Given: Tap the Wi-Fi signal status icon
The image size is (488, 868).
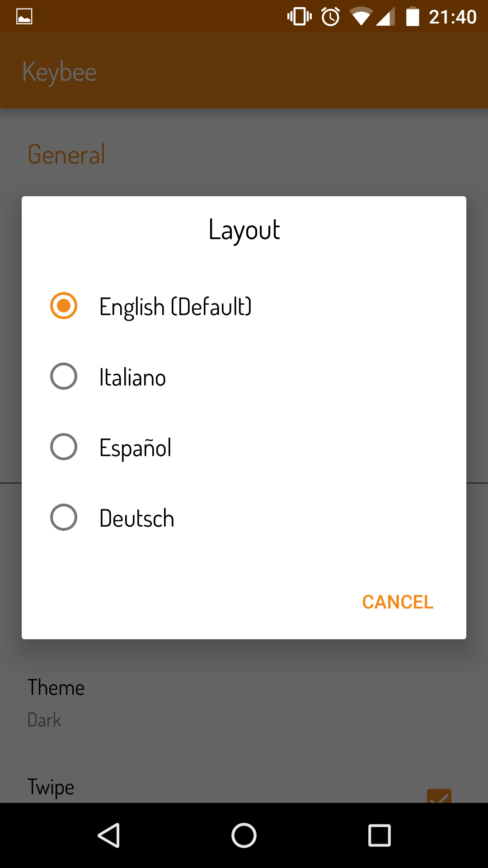Looking at the screenshot, I should click(361, 17).
